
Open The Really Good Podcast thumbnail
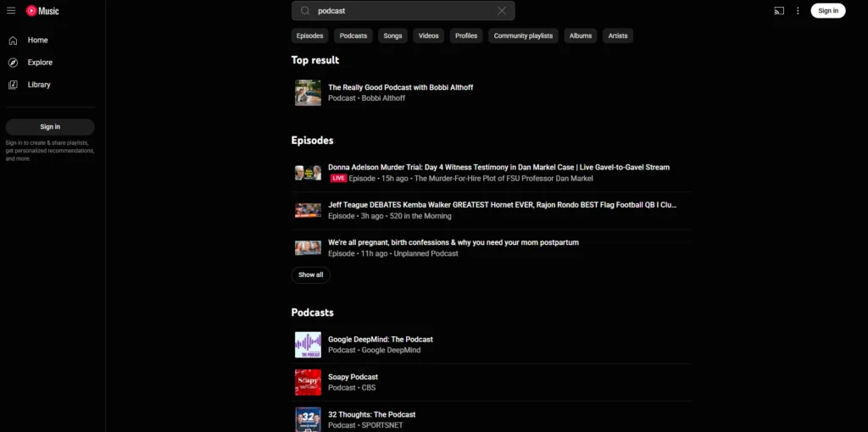(x=308, y=92)
